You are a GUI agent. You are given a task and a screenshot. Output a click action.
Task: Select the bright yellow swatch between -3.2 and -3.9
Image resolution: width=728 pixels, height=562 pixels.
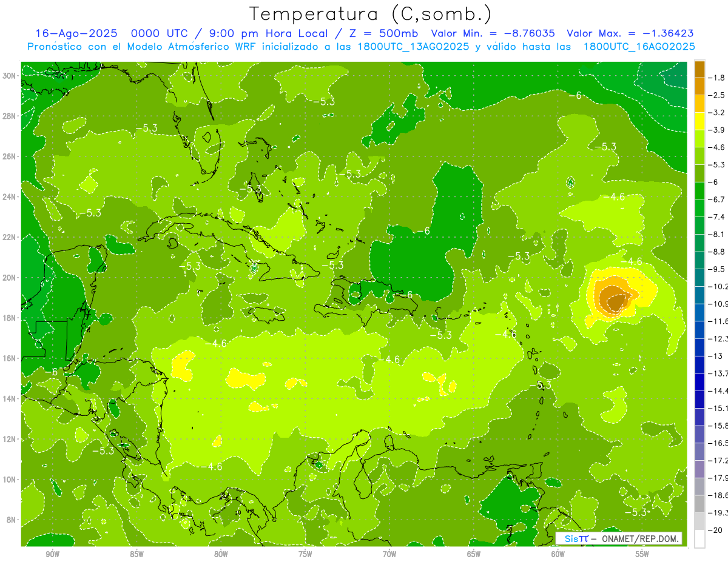pos(699,121)
